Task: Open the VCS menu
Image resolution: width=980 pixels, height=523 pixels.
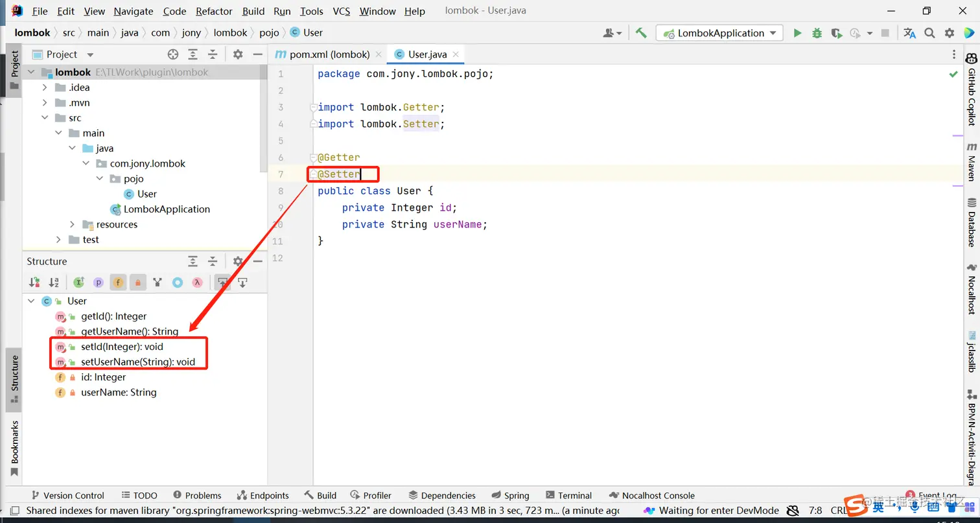Action: 342,11
